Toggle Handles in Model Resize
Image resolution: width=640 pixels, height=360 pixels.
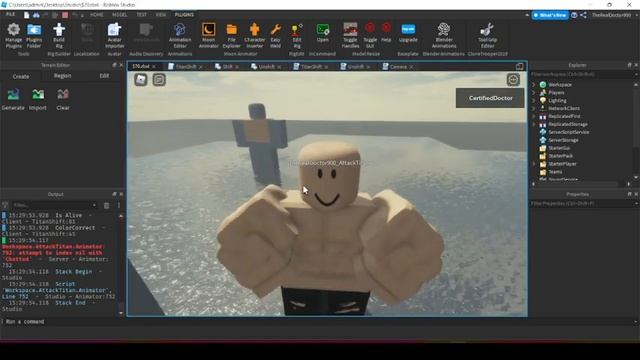click(350, 36)
